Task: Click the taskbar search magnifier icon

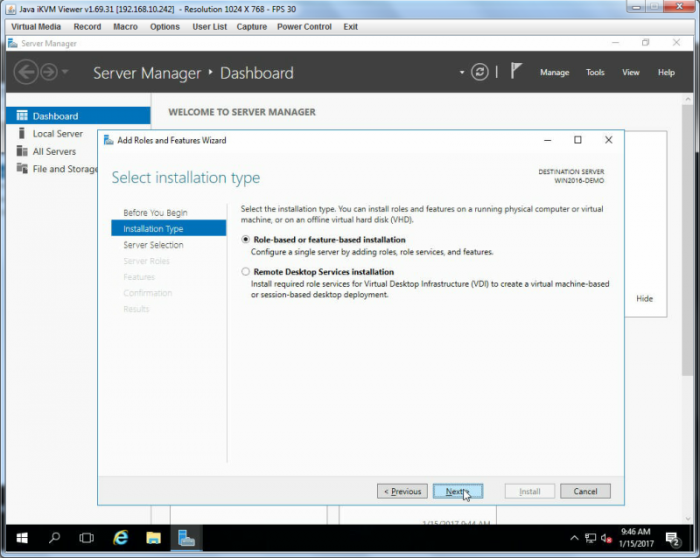Action: (x=54, y=537)
